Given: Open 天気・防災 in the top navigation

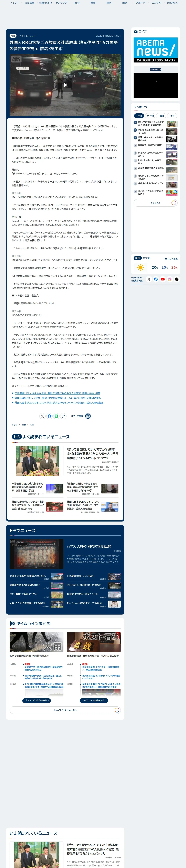Looking at the screenshot, I should [x=172, y=3].
